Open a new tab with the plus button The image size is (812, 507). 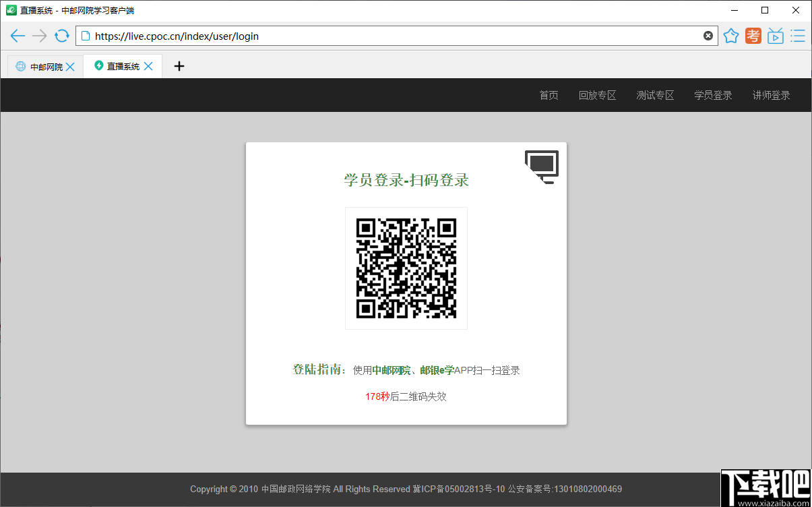point(179,66)
